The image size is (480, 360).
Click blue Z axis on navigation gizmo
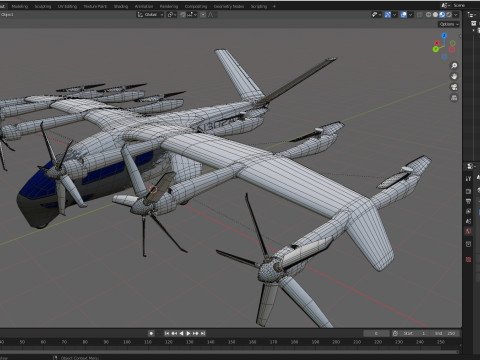pos(444,35)
